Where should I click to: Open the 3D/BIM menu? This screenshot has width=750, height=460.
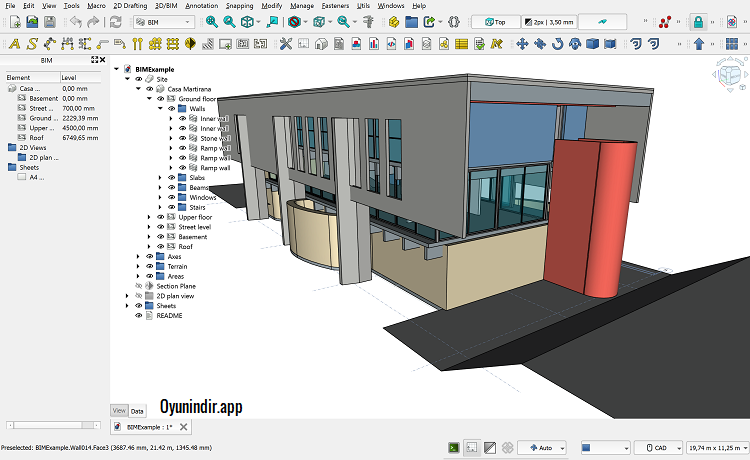[166, 6]
